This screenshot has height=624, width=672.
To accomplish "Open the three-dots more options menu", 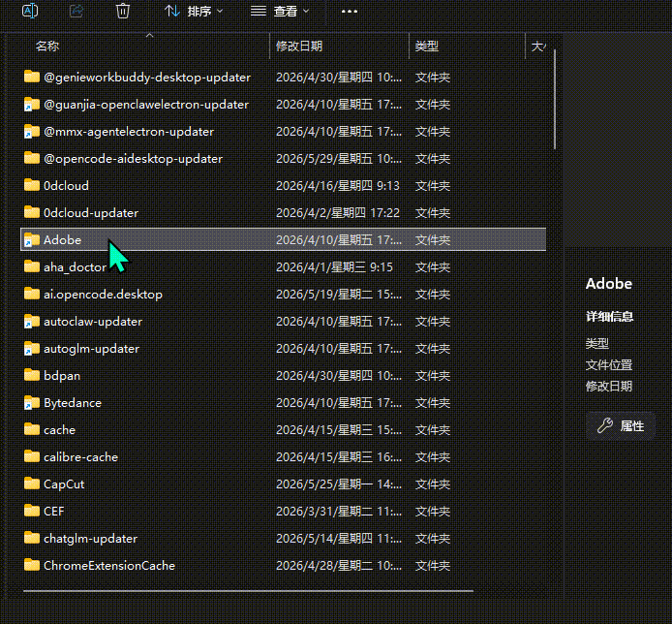I will [x=350, y=12].
